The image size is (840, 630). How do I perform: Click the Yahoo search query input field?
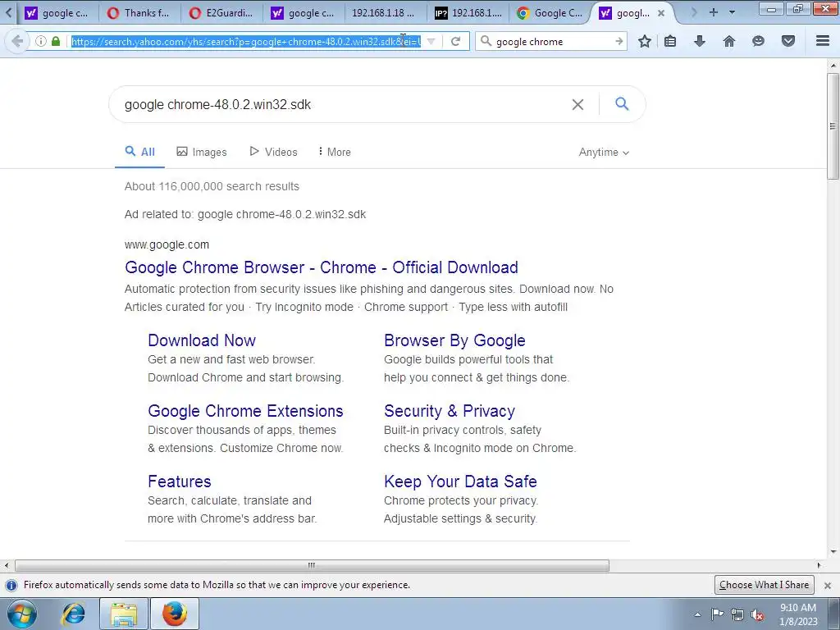(x=343, y=104)
